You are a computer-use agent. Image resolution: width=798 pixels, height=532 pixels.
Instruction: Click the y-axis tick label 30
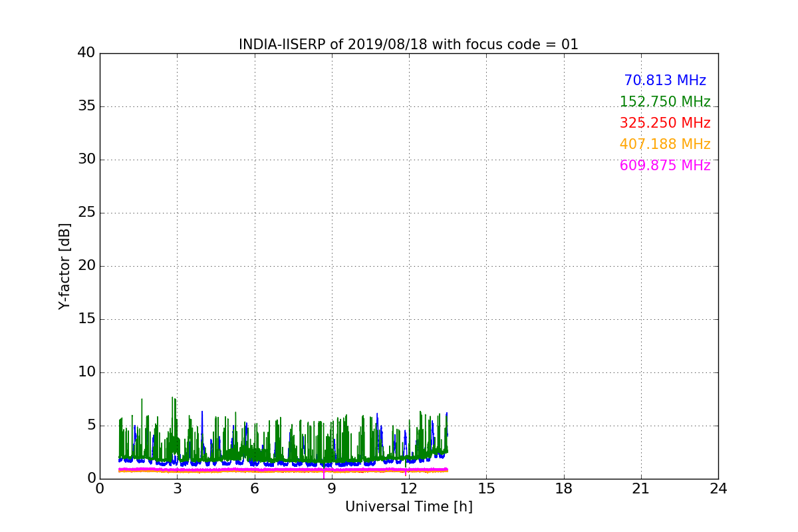(86, 159)
